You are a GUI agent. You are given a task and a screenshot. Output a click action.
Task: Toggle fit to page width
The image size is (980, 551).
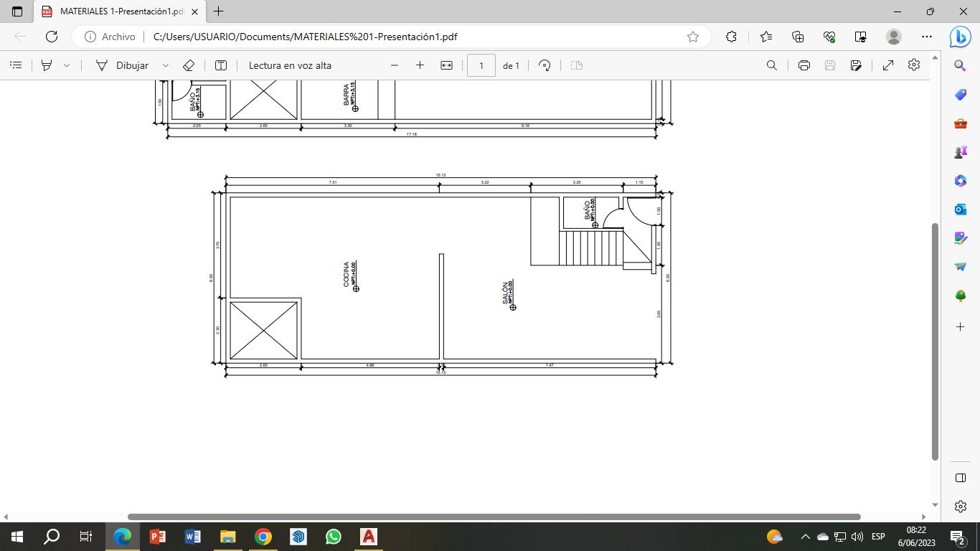446,65
